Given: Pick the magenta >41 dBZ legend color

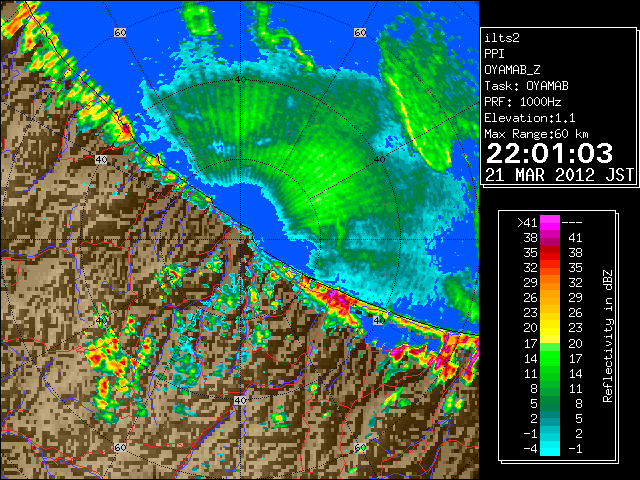Looking at the screenshot, I should [x=550, y=223].
